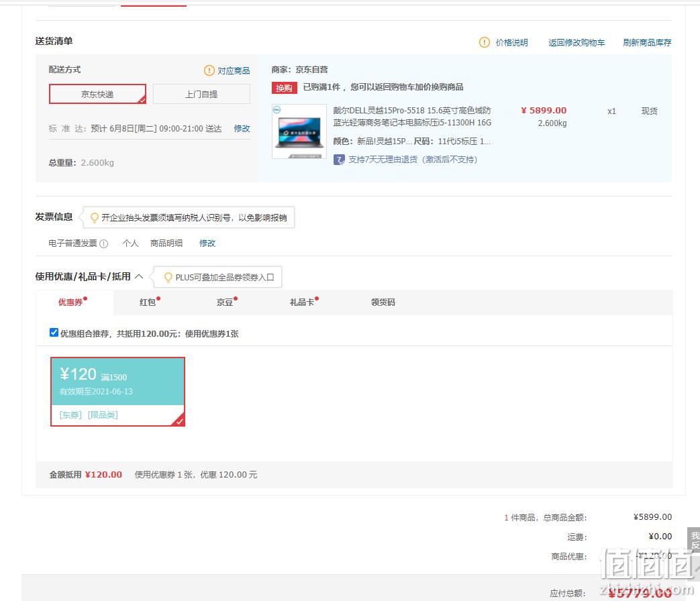Click the 对应商品 link
Screen dimensions: 700x601
tap(234, 71)
